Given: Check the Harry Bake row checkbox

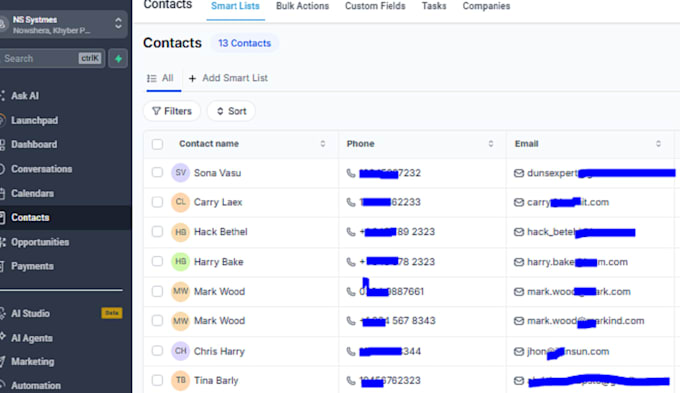Looking at the screenshot, I should click(157, 262).
